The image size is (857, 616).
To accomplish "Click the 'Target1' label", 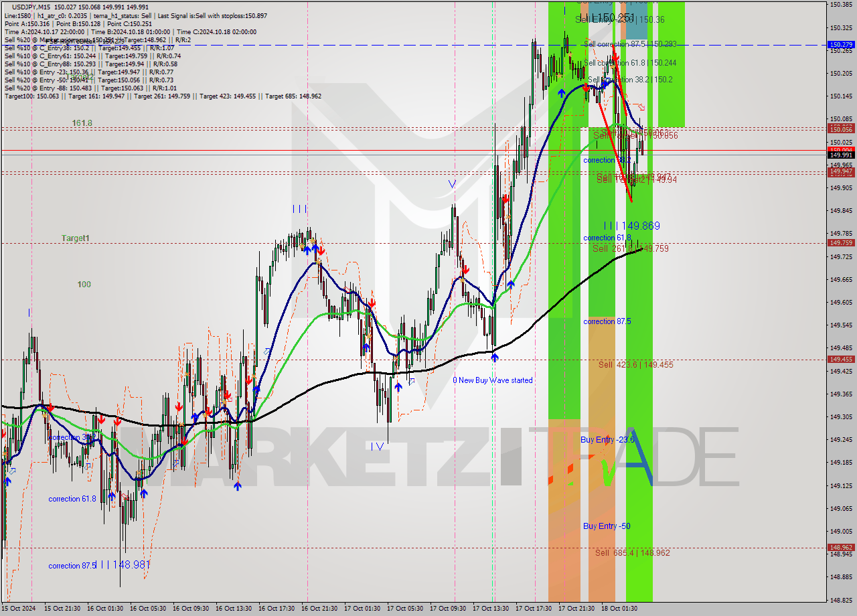I will pyautogui.click(x=75, y=238).
